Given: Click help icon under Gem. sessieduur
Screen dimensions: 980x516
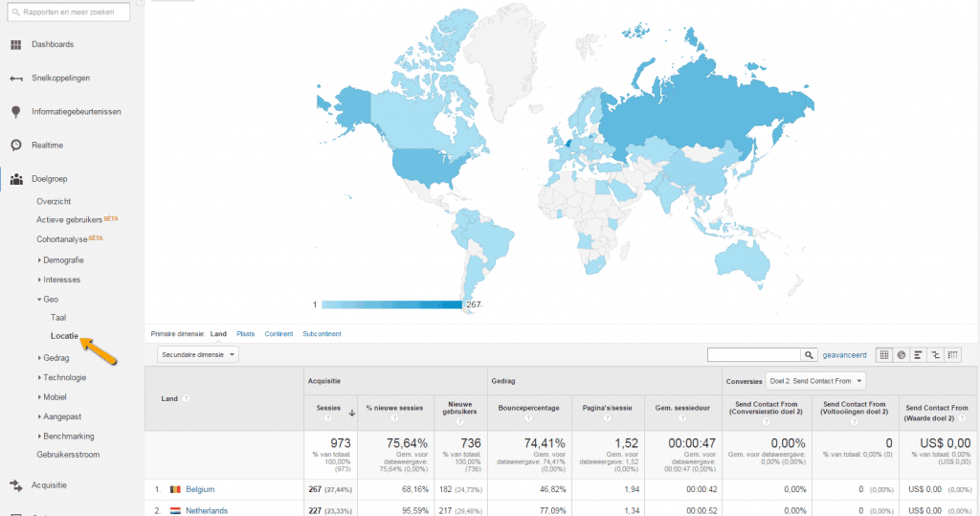Looking at the screenshot, I should coord(682,417).
